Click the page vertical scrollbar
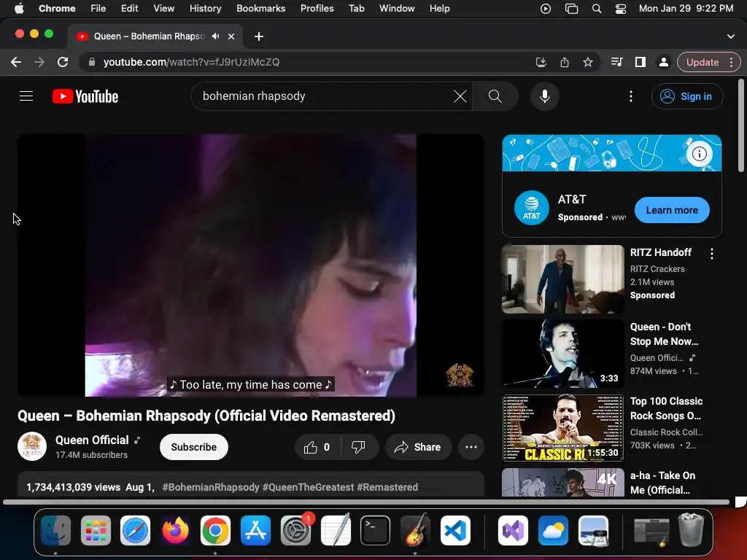Screen dimensions: 747x560 [741, 125]
